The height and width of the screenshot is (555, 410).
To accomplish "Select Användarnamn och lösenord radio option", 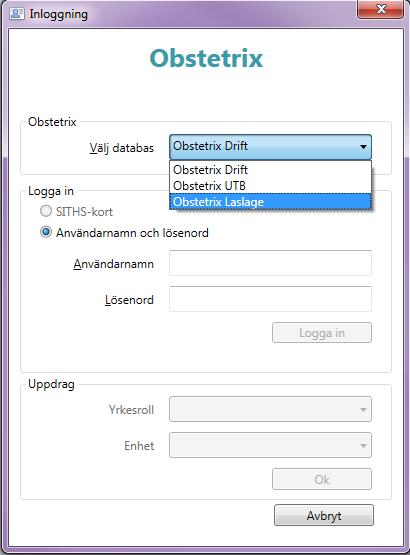I will [46, 233].
